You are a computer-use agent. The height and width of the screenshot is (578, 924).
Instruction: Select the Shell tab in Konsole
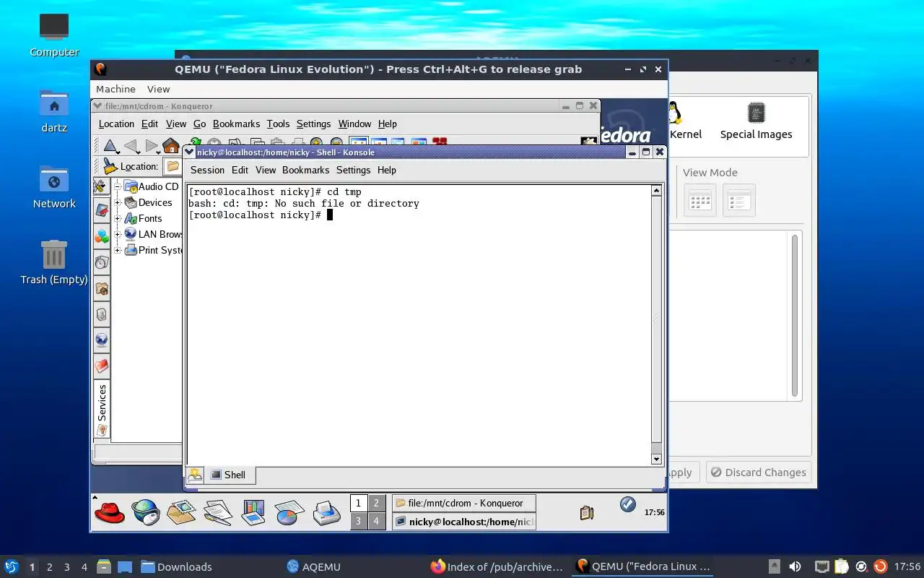[x=230, y=475]
